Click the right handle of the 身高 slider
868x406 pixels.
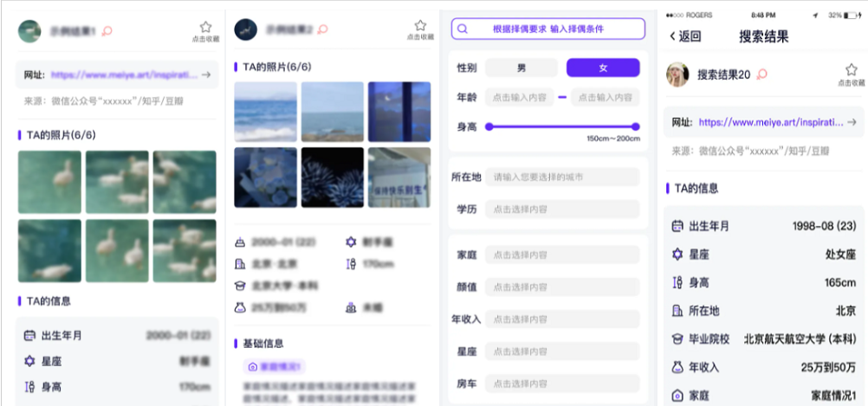(x=636, y=126)
